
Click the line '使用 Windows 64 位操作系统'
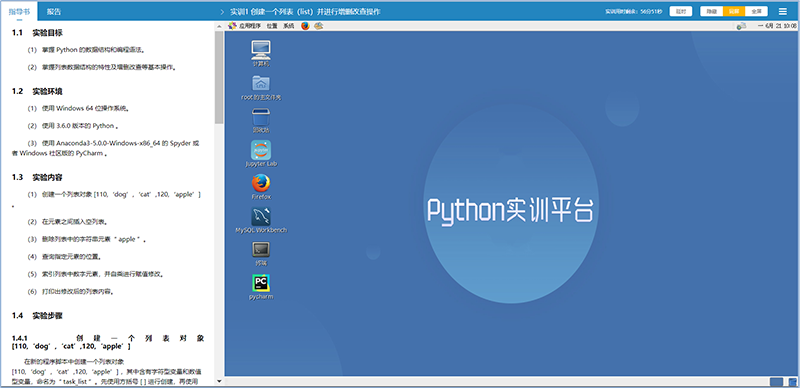(79, 108)
